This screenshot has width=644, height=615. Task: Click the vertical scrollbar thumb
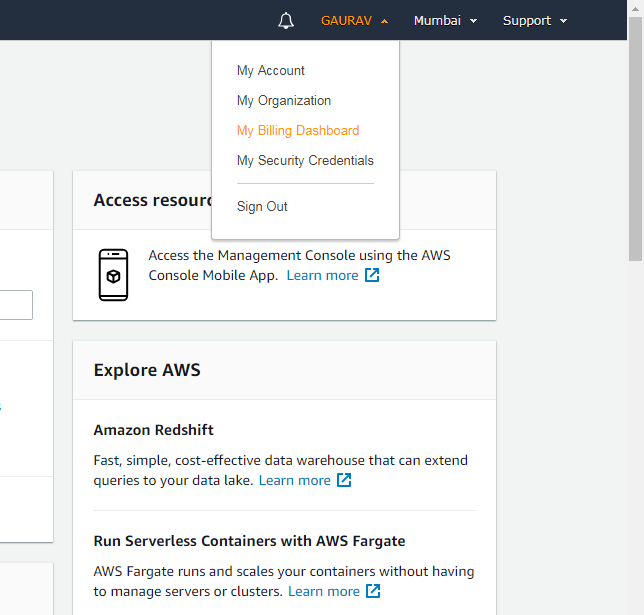(635, 139)
